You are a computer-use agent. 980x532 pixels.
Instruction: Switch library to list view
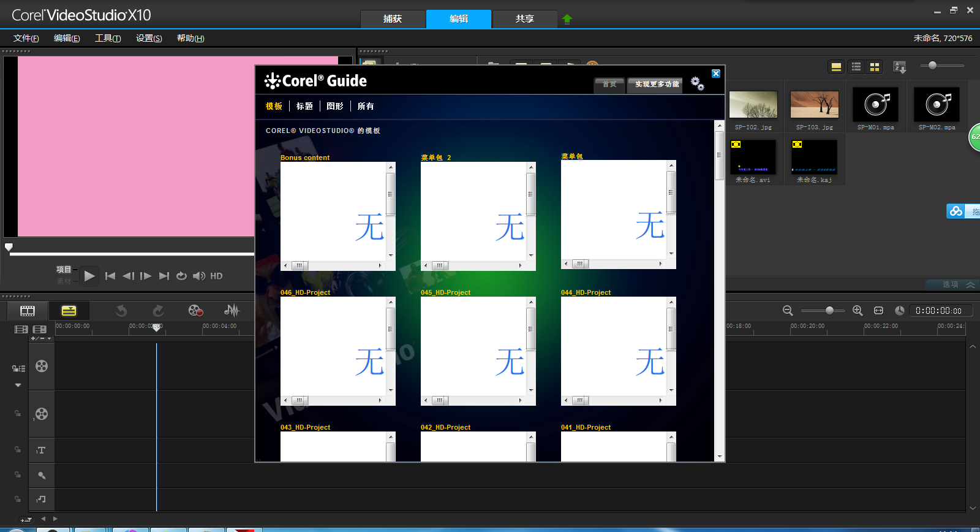coord(856,67)
